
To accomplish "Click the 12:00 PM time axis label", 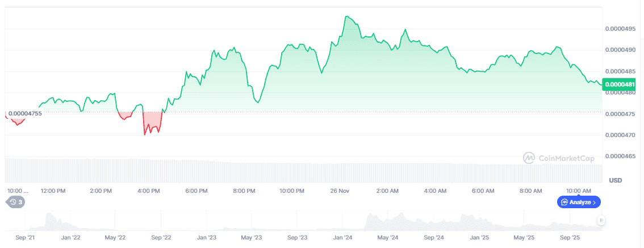I will pos(53,191).
